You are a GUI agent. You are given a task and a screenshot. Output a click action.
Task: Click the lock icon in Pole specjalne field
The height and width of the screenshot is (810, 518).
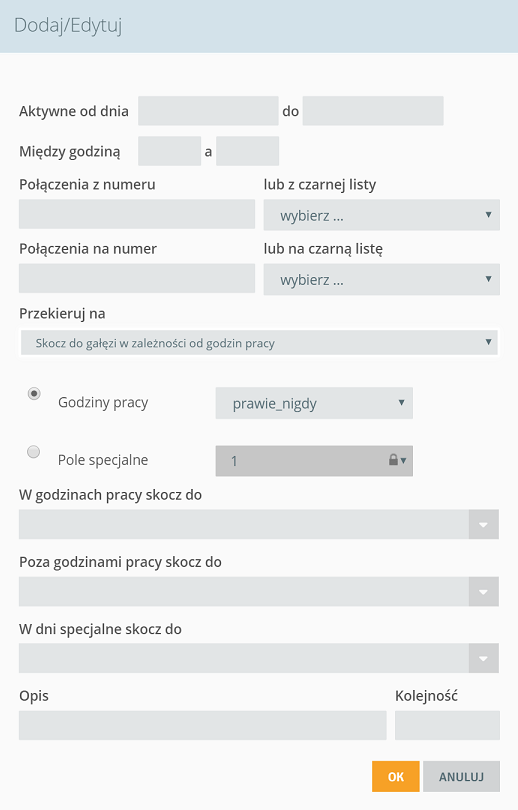[x=393, y=460]
